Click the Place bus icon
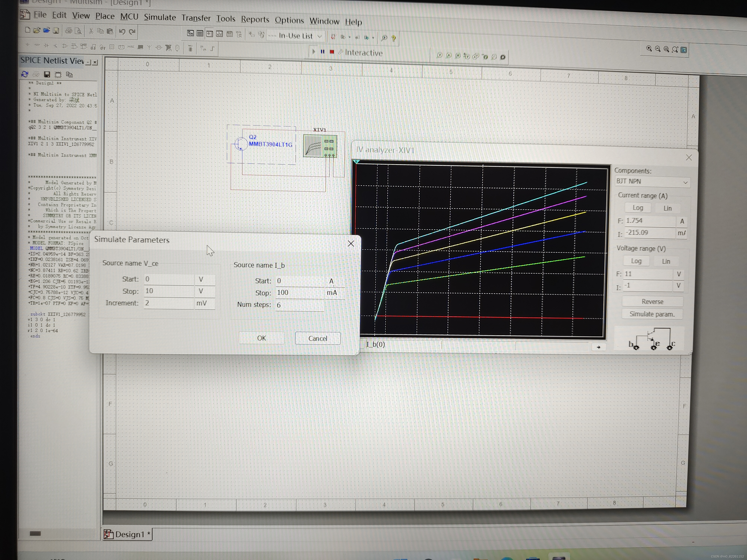 pos(213,49)
